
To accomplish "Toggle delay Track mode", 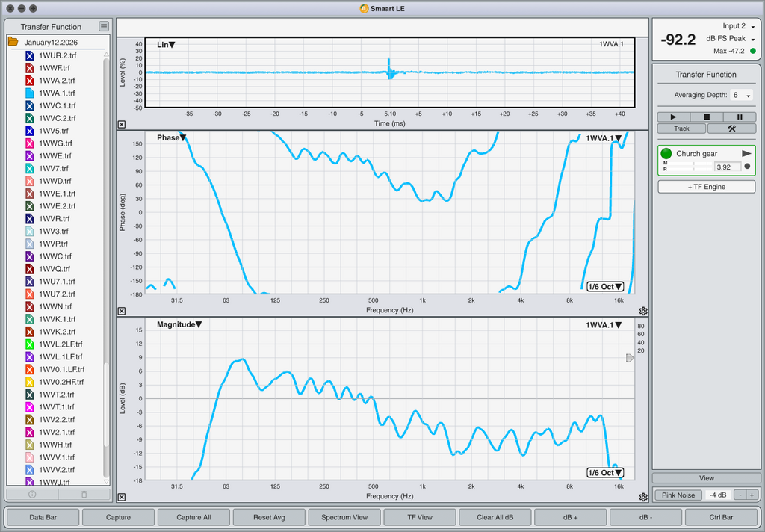I will (681, 129).
